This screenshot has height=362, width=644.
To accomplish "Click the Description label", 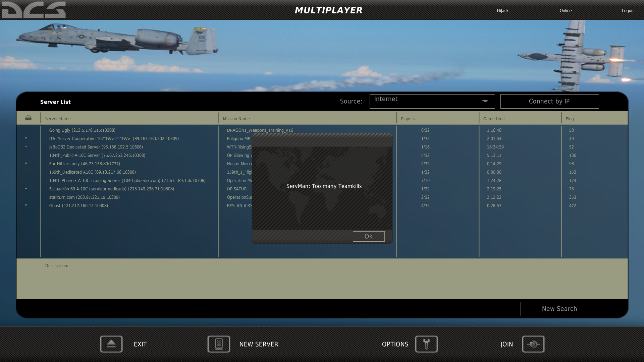I will [x=56, y=265].
